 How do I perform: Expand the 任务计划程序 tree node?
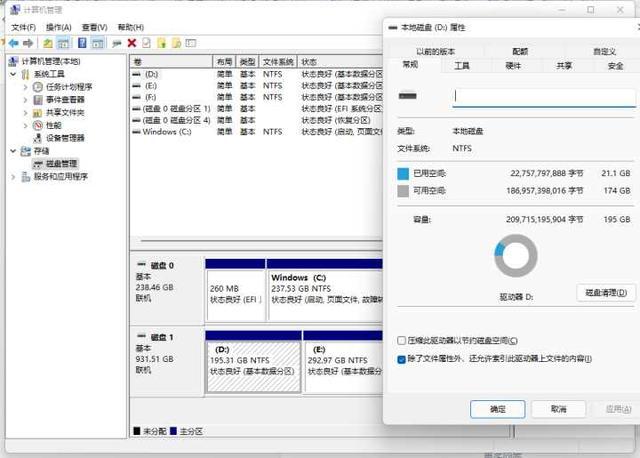25,87
